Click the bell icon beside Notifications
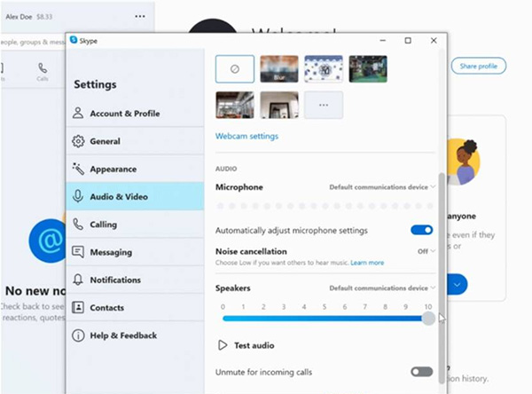The height and width of the screenshot is (394, 532). click(x=78, y=280)
